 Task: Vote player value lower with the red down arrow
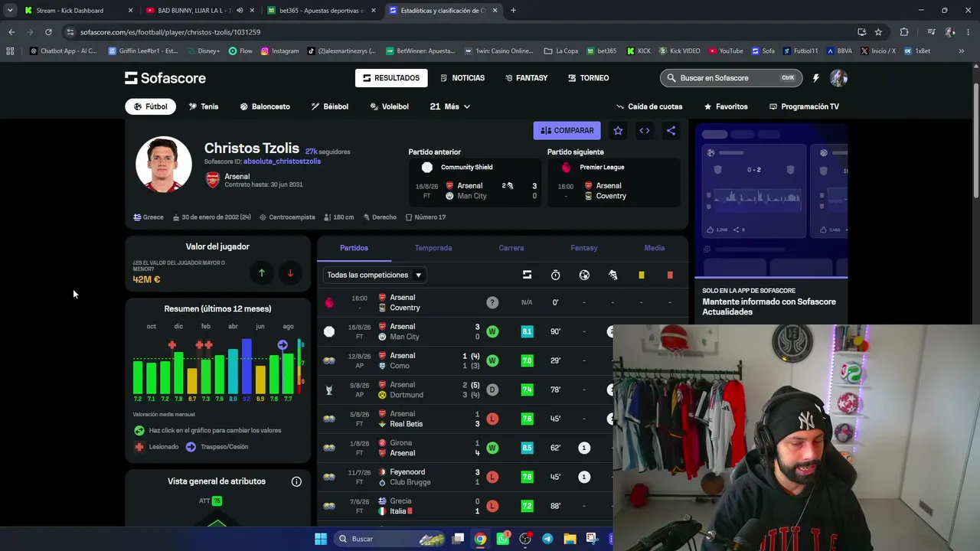point(290,273)
